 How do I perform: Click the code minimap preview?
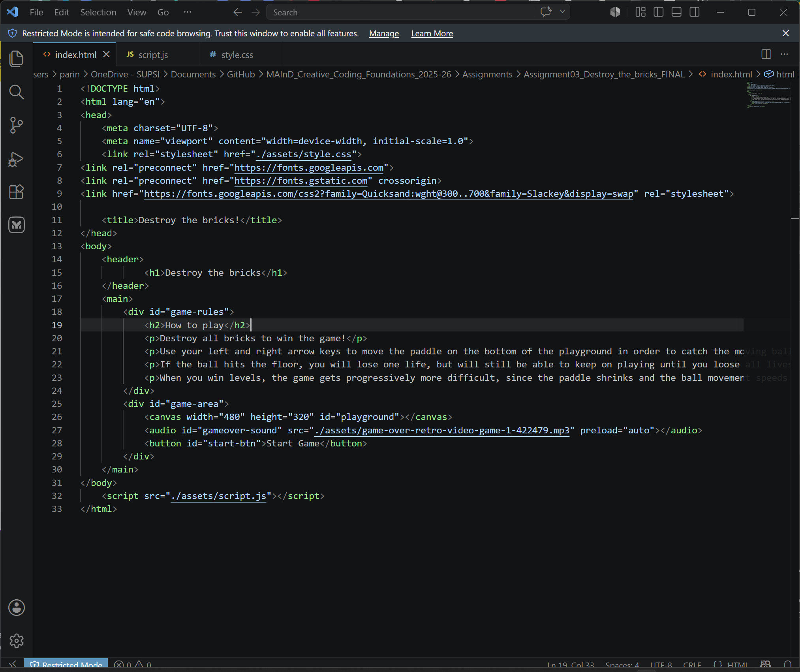768,95
